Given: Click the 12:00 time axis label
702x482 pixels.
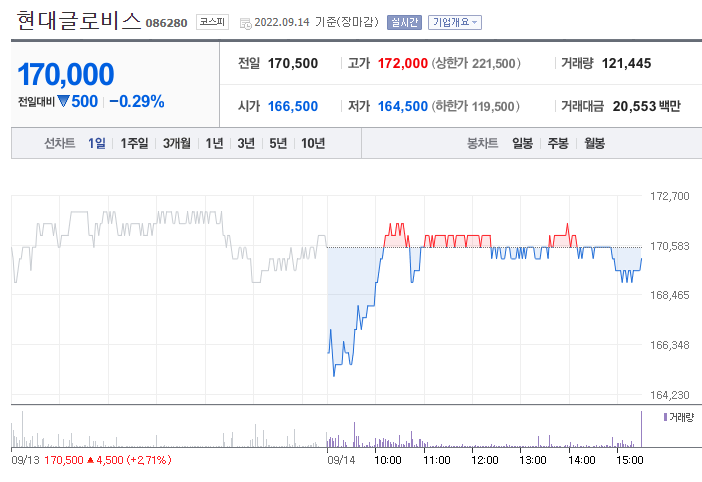Looking at the screenshot, I should 485,460.
